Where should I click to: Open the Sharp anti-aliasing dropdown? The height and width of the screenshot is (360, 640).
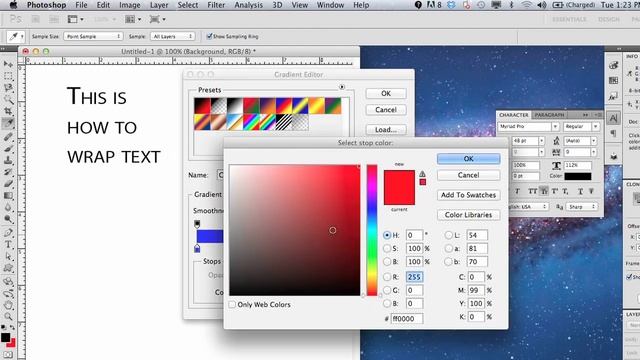pos(581,207)
